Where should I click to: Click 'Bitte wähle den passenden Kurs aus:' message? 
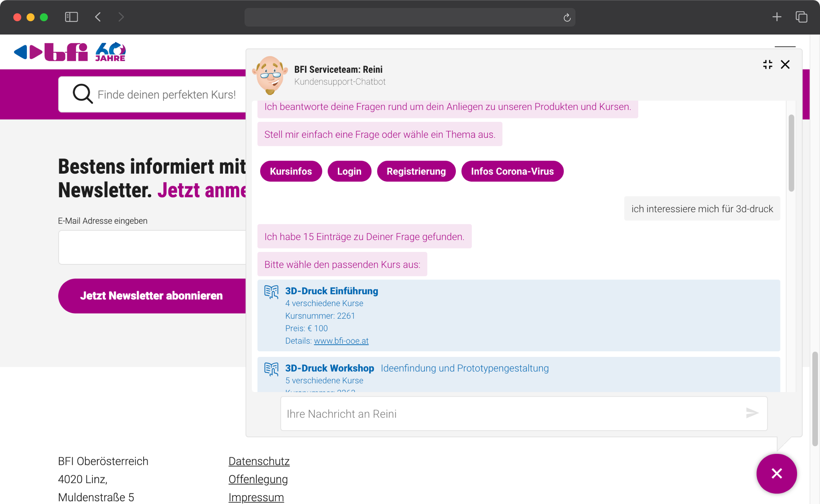point(342,265)
